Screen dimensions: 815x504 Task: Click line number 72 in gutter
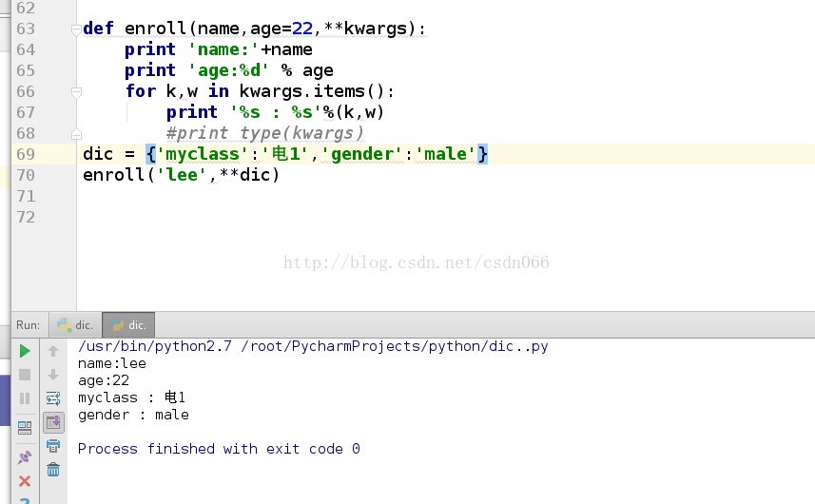[x=26, y=217]
